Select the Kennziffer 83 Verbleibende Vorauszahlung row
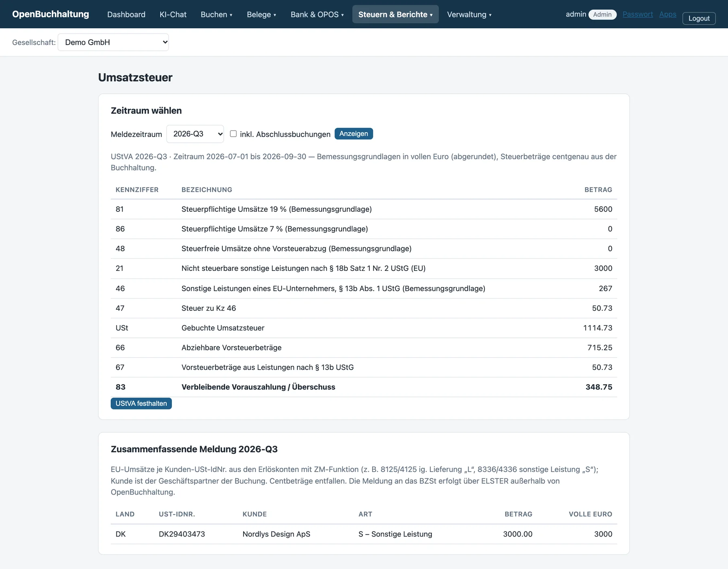Image resolution: width=728 pixels, height=569 pixels. click(x=364, y=387)
